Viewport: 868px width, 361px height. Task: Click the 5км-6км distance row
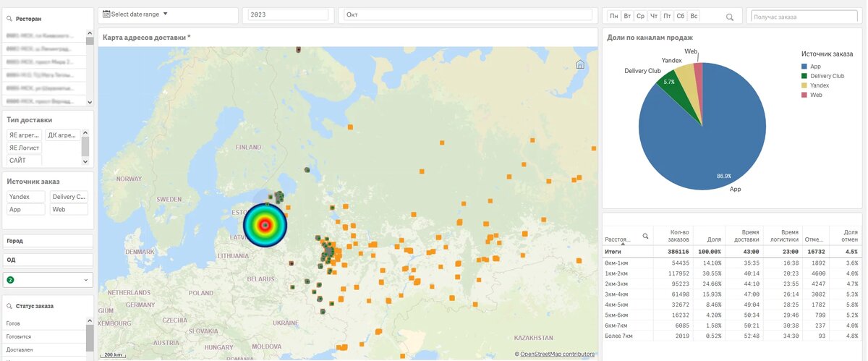pyautogui.click(x=732, y=315)
